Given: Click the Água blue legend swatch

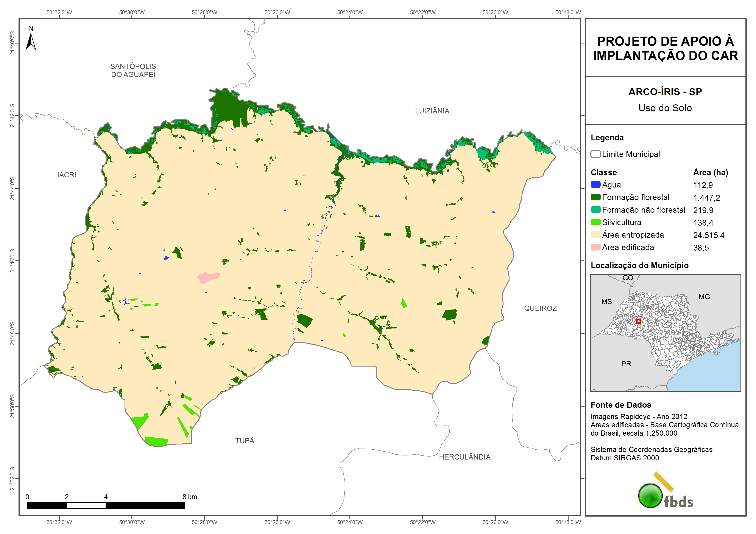Looking at the screenshot, I should click(x=595, y=185).
